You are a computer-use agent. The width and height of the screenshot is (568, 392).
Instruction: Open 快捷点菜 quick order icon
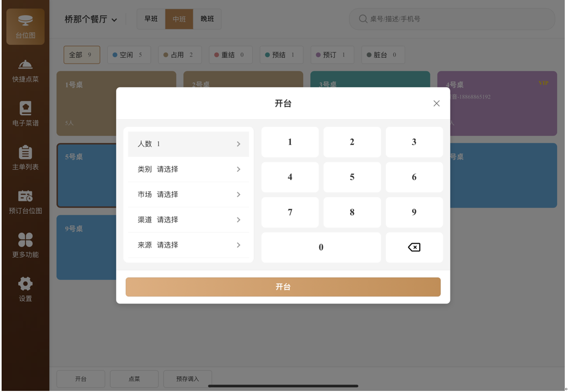[25, 71]
